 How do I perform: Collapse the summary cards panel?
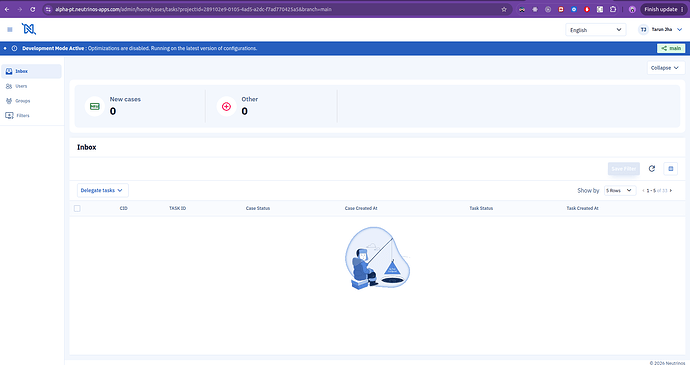(666, 68)
